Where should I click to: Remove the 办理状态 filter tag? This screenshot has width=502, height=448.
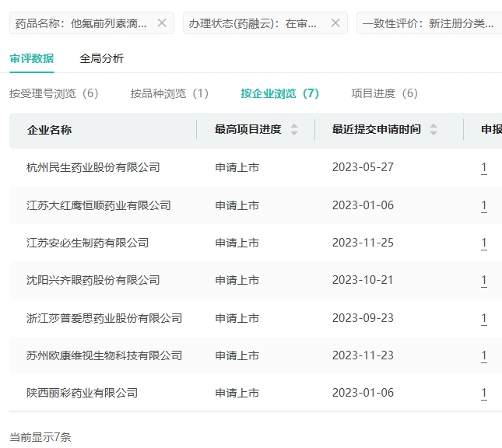coord(335,23)
